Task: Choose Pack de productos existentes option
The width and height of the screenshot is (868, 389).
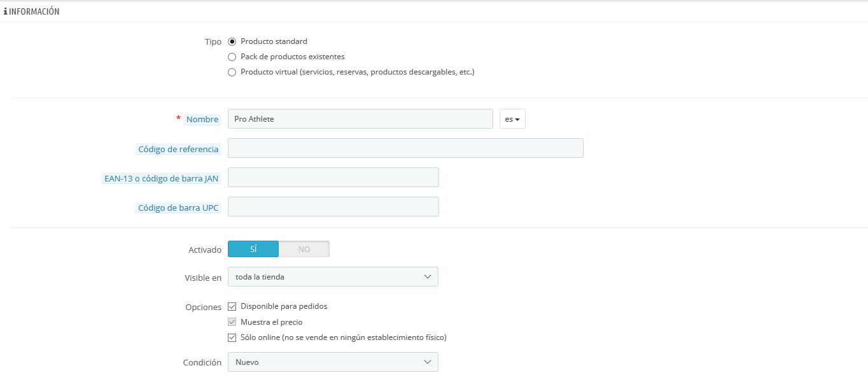Action: pos(232,57)
